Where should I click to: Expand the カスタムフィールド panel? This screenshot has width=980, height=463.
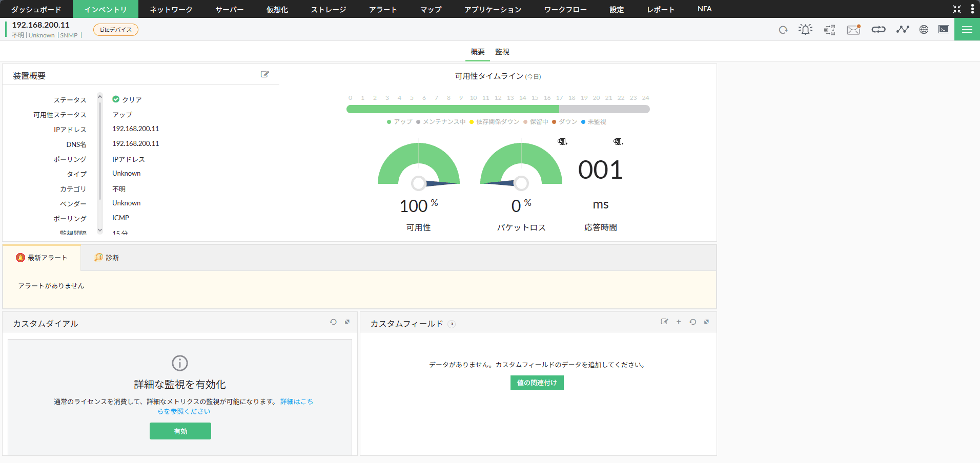point(706,322)
